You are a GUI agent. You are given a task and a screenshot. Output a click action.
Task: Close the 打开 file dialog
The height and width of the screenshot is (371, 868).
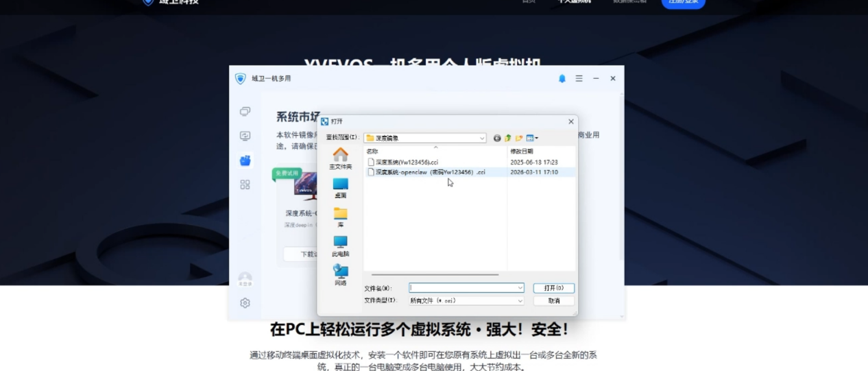coord(570,121)
